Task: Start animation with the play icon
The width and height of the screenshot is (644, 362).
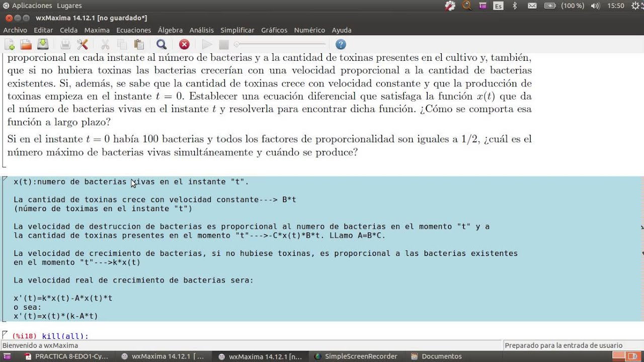Action: (207, 44)
